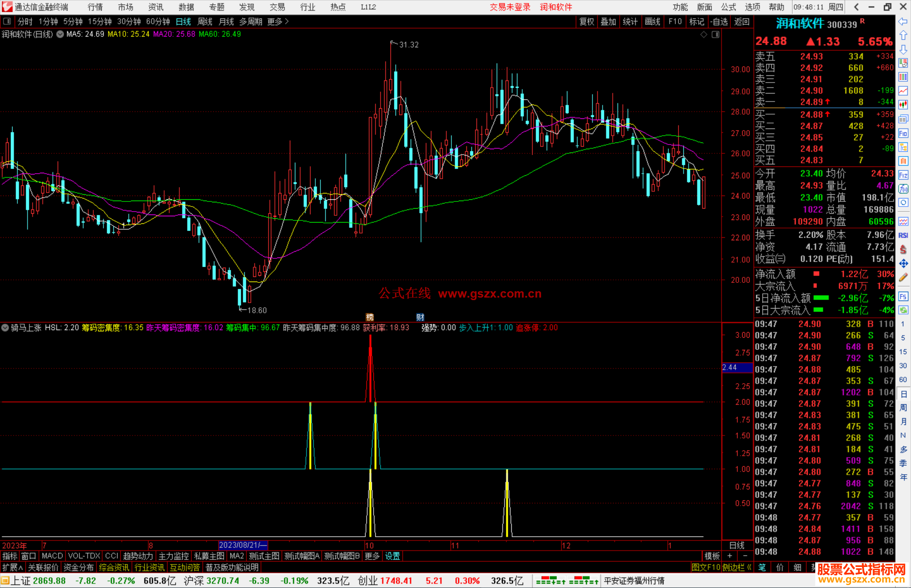This screenshot has height=588, width=911.
Task: Click the FS icon in right sidebar
Action: click(903, 296)
